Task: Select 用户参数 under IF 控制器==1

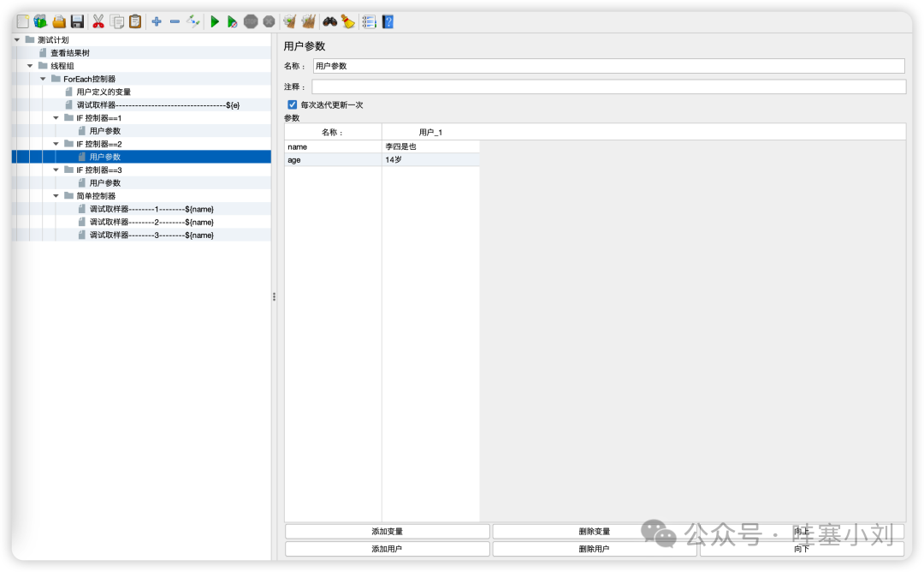Action: coord(105,130)
